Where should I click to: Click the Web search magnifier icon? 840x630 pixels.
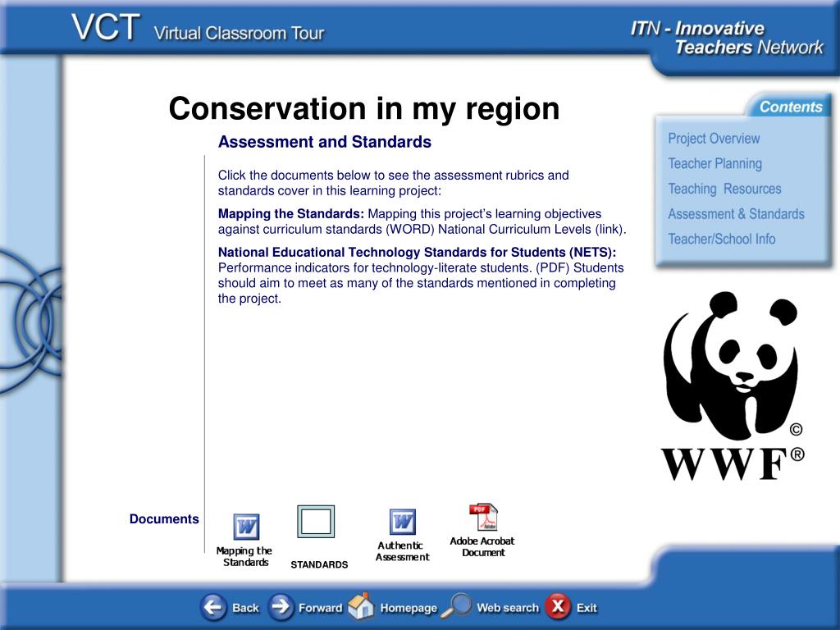pos(456,606)
